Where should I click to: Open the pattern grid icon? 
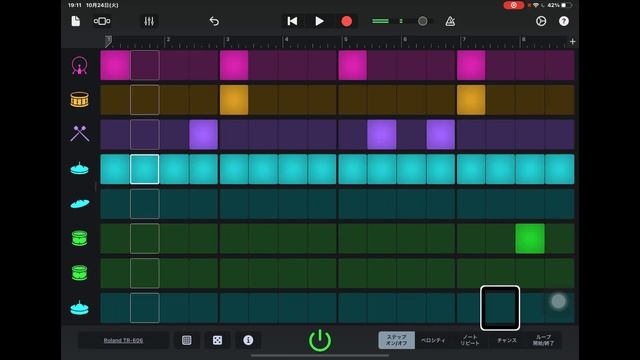(x=187, y=340)
